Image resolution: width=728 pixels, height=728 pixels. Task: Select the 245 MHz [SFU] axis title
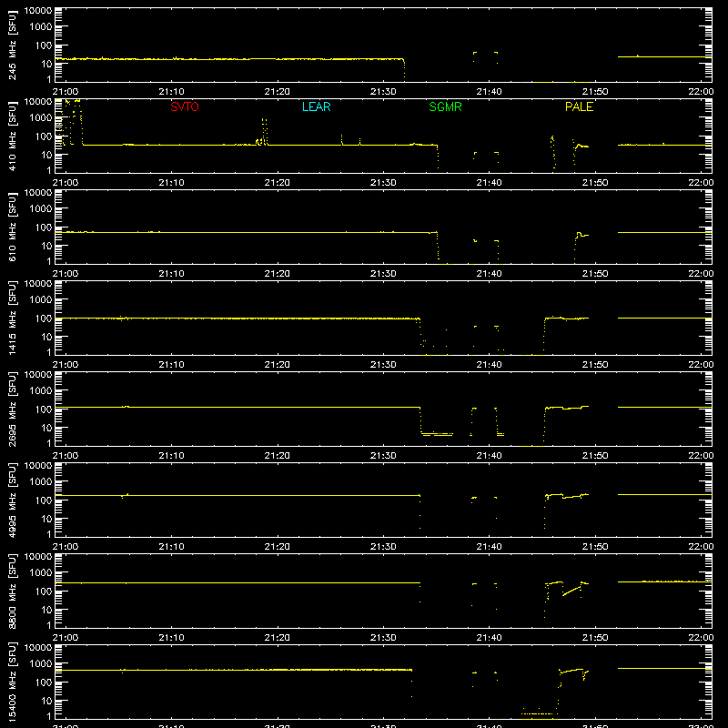coord(13,45)
